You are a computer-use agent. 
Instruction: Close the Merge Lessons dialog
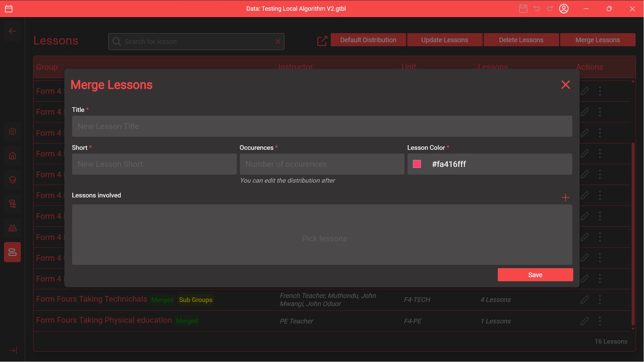(x=566, y=85)
